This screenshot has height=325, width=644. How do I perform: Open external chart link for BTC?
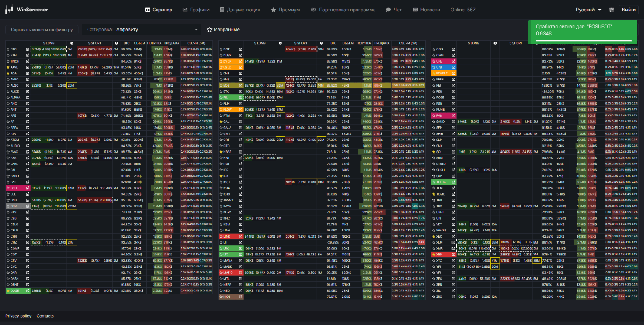pyautogui.click(x=28, y=49)
